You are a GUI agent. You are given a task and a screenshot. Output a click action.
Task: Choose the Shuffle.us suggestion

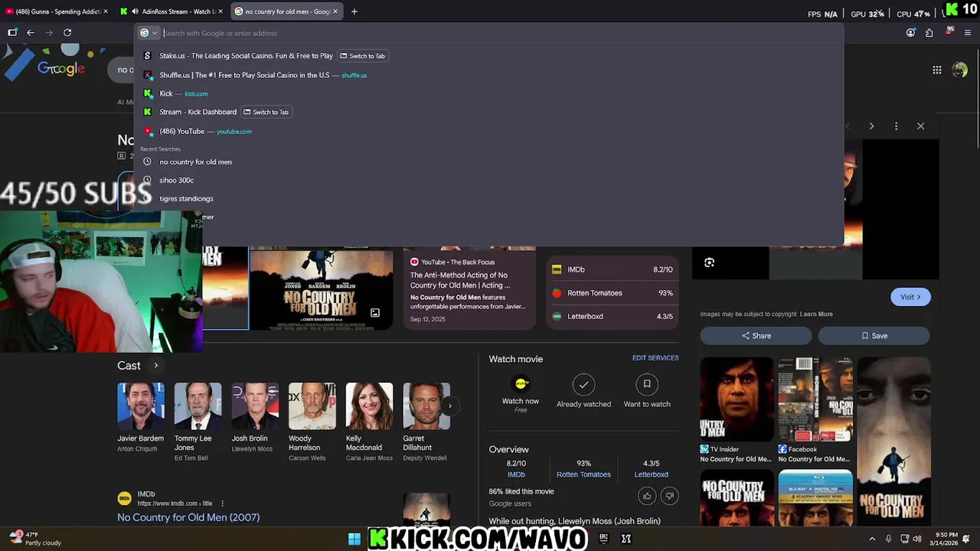click(488, 75)
